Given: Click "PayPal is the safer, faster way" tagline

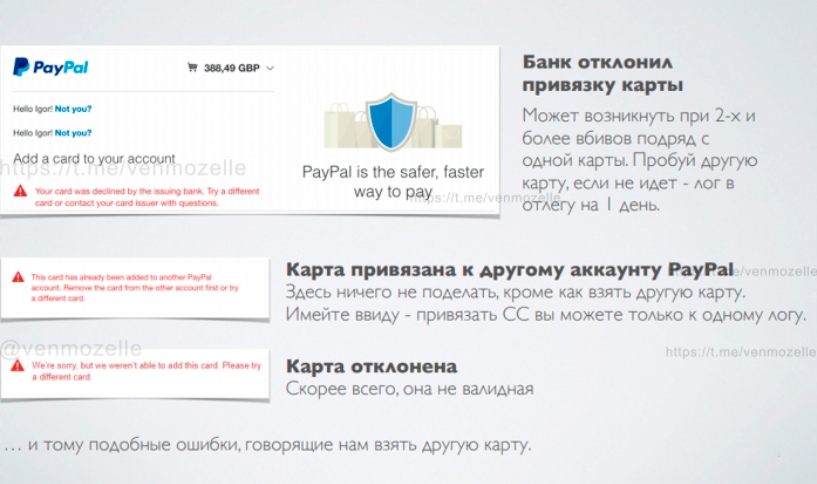Looking at the screenshot, I should [386, 180].
